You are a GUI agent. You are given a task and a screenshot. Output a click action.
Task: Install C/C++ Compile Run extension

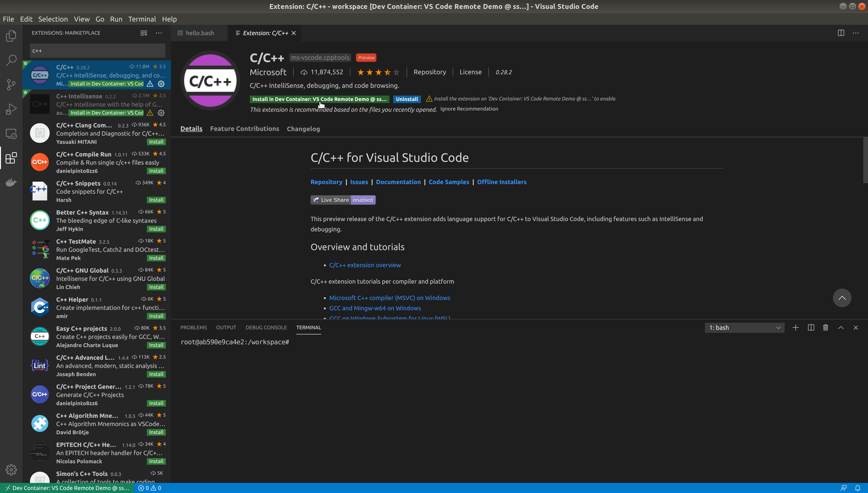(x=156, y=171)
